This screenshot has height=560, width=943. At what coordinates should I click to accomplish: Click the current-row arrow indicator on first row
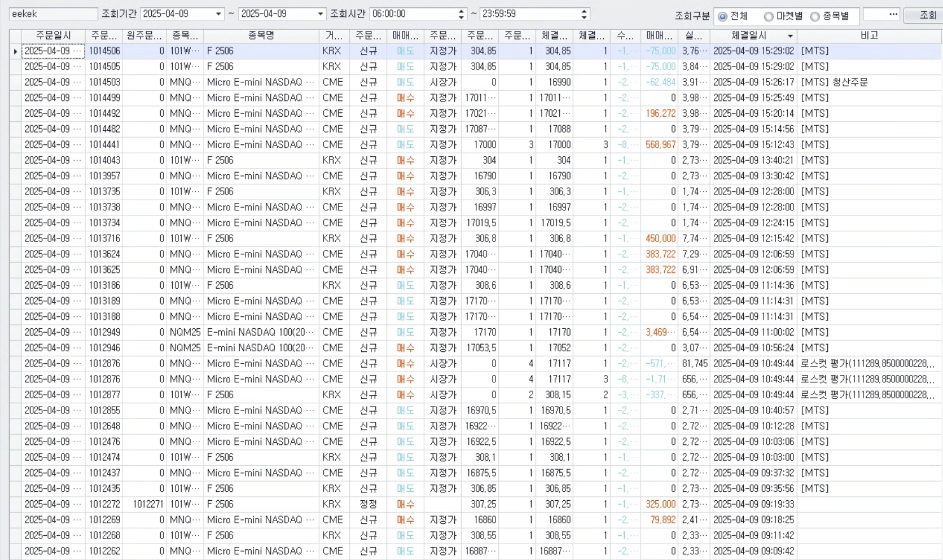[15, 51]
